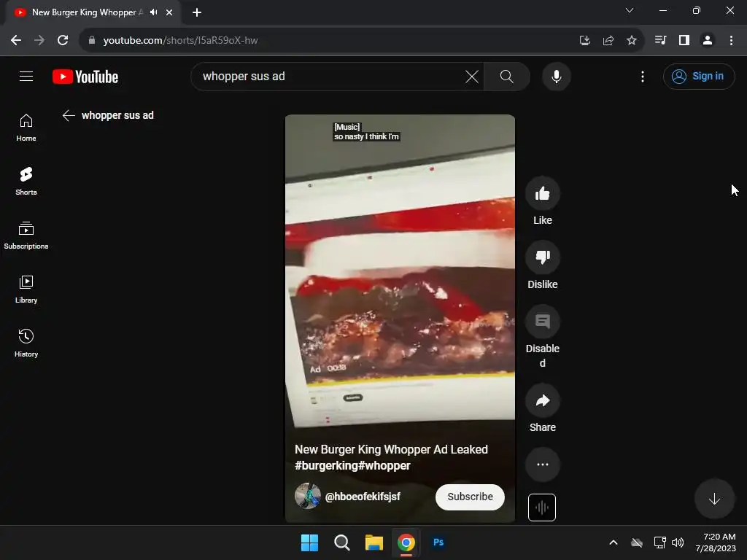
Task: Open Subscriptions in the sidebar
Action: click(x=26, y=236)
